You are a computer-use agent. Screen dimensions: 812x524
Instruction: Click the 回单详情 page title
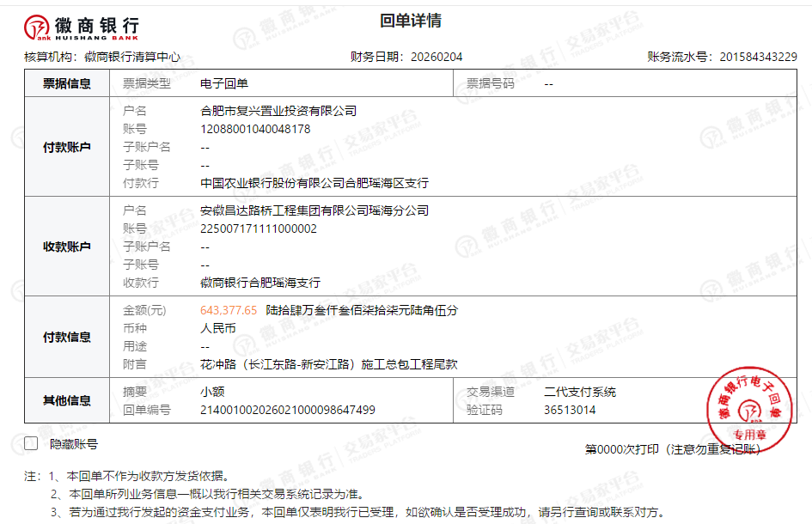410,21
